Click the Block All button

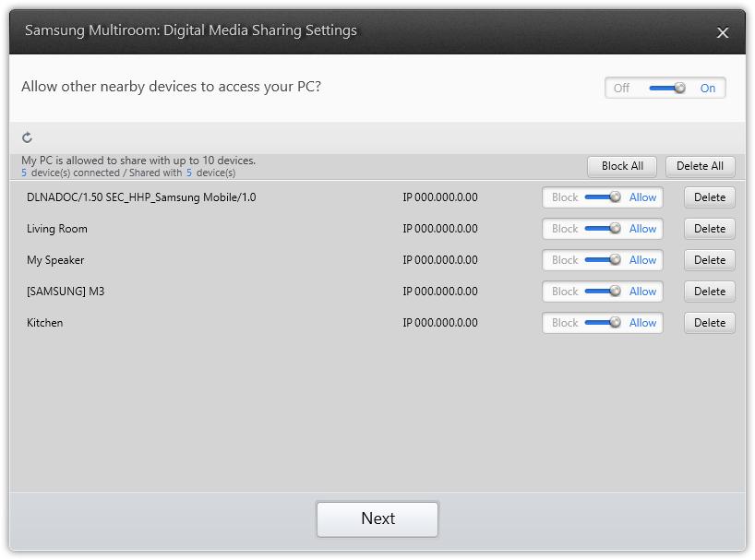(x=622, y=166)
